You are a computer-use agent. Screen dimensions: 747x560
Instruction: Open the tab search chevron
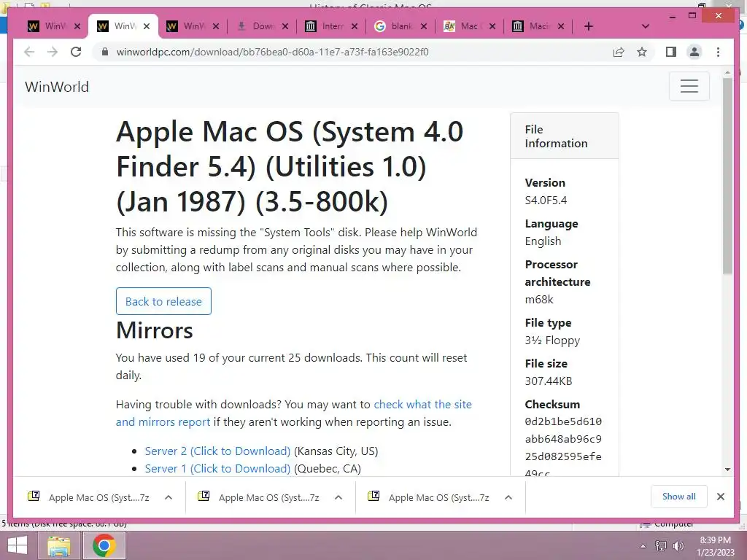point(645,26)
